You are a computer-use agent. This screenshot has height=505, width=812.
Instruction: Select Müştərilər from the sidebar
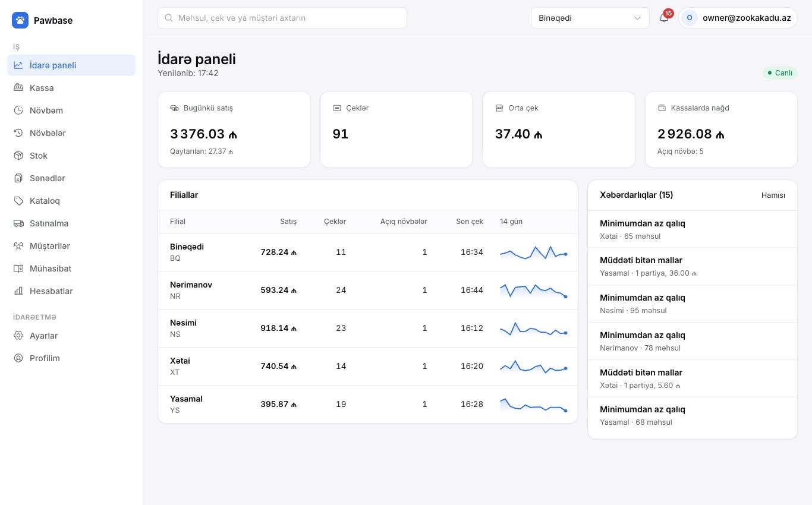pyautogui.click(x=71, y=246)
